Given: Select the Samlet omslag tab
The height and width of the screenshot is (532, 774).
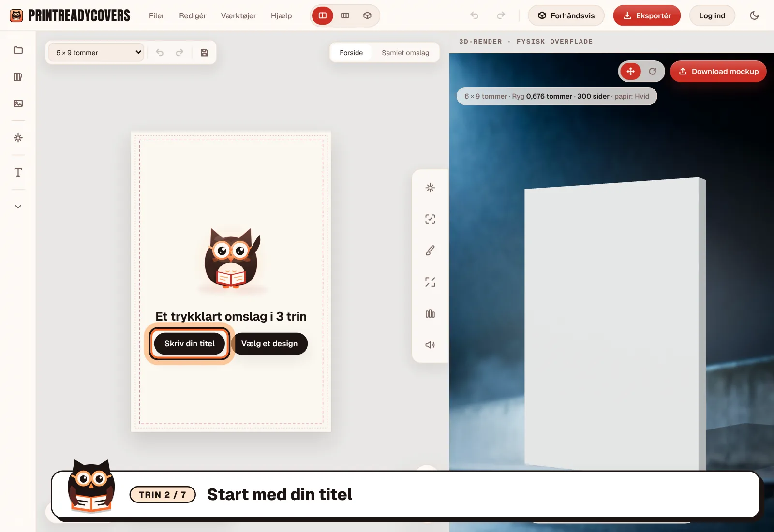Looking at the screenshot, I should click(405, 53).
